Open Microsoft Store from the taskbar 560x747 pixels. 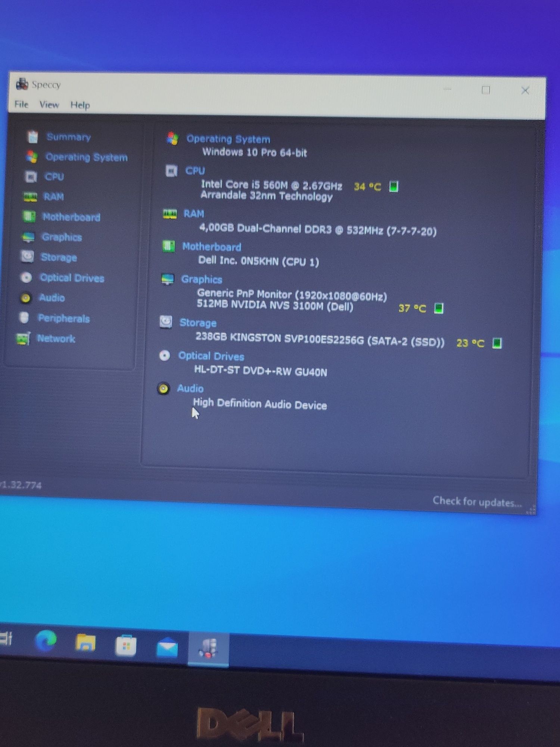click(126, 646)
